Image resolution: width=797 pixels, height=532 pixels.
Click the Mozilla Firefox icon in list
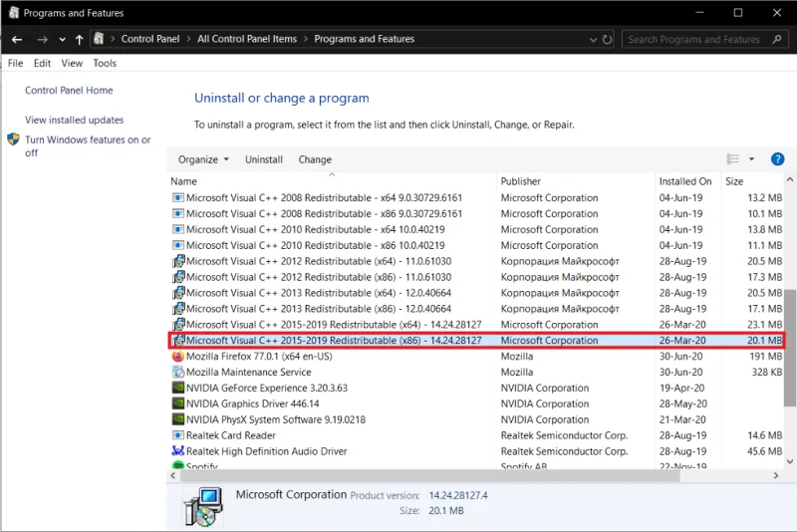click(178, 357)
